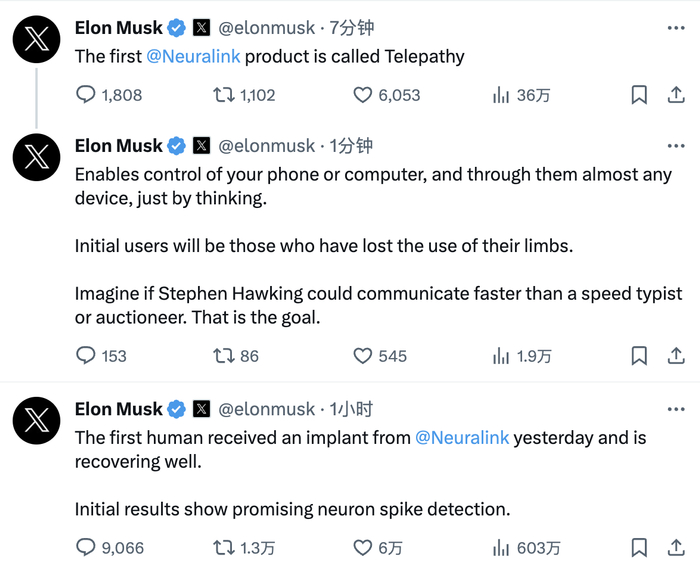Screen dimensions: 700x572
Task: Share the Telepathy product tweet
Action: click(676, 95)
